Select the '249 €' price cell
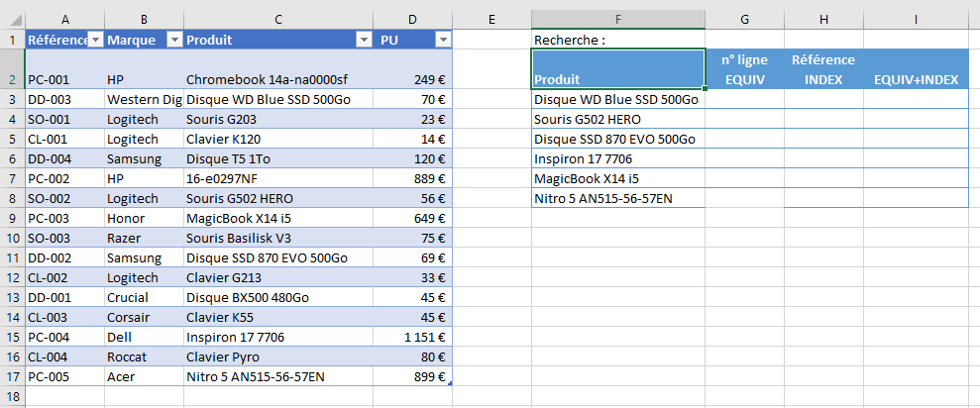 [412, 69]
